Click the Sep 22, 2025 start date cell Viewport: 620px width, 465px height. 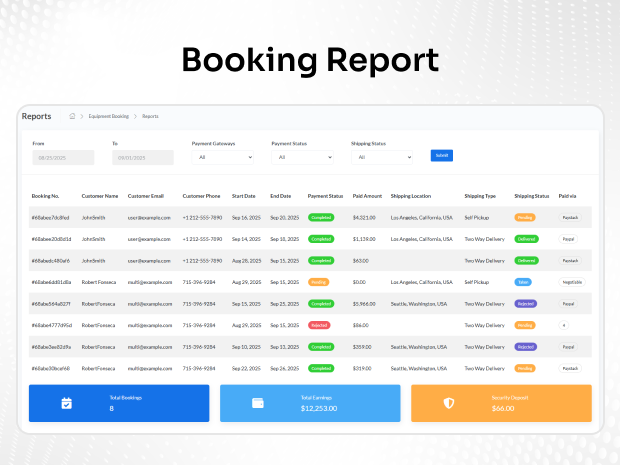pyautogui.click(x=246, y=369)
